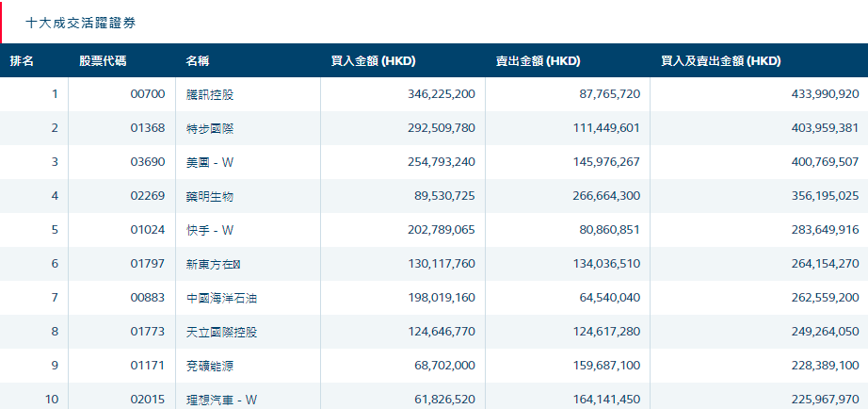Image resolution: width=868 pixels, height=409 pixels.
Task: Click sell amount 164,141,450
Action: pos(606,399)
